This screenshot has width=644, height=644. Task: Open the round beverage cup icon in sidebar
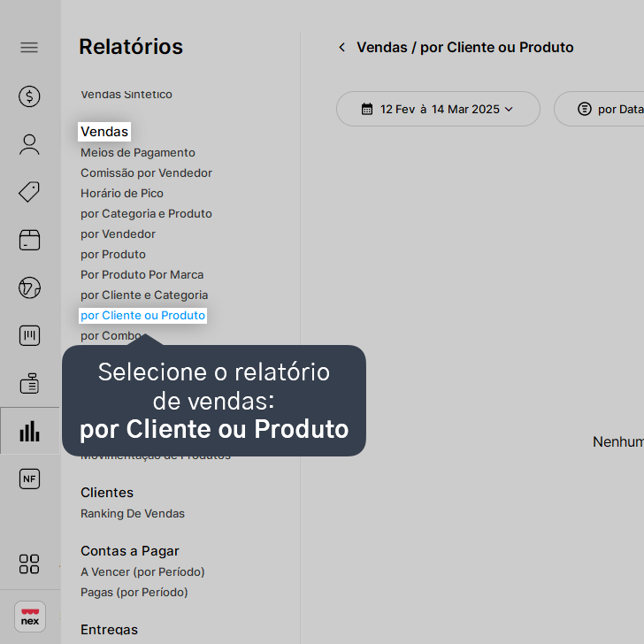29,287
